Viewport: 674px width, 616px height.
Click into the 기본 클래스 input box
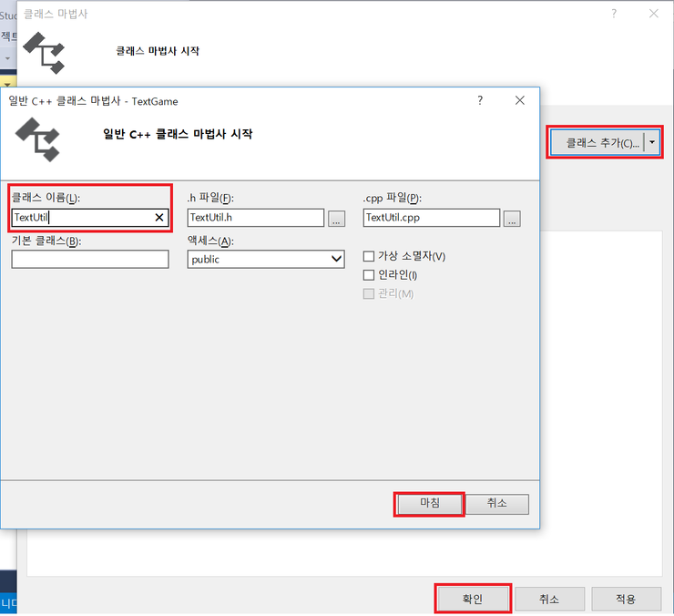pyautogui.click(x=90, y=260)
